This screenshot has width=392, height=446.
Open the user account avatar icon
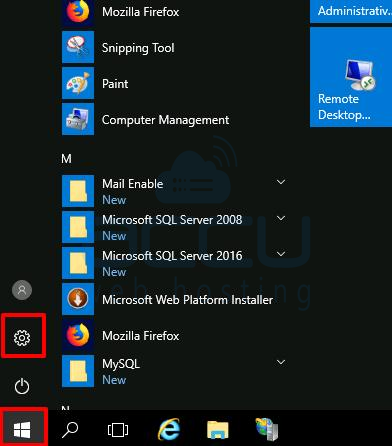pyautogui.click(x=22, y=290)
